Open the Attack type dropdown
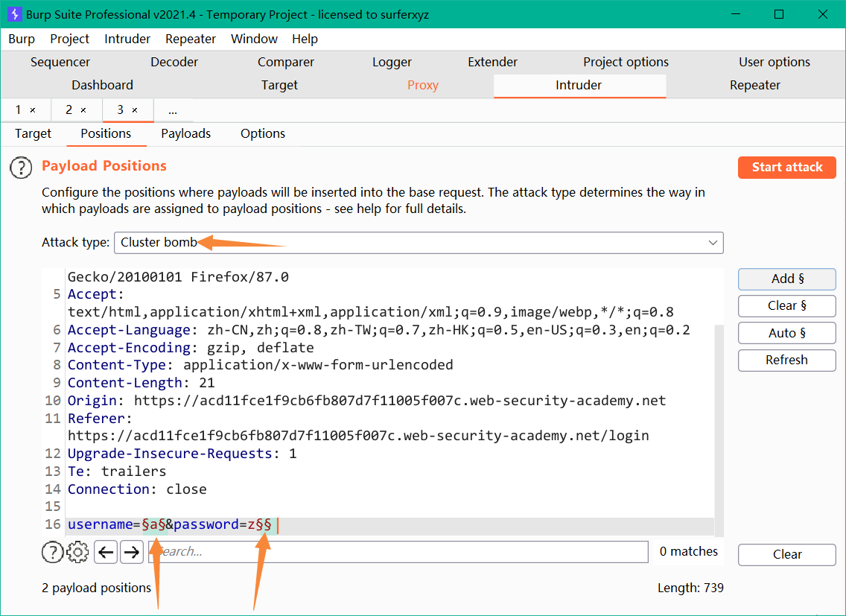Image resolution: width=846 pixels, height=616 pixels. [419, 242]
